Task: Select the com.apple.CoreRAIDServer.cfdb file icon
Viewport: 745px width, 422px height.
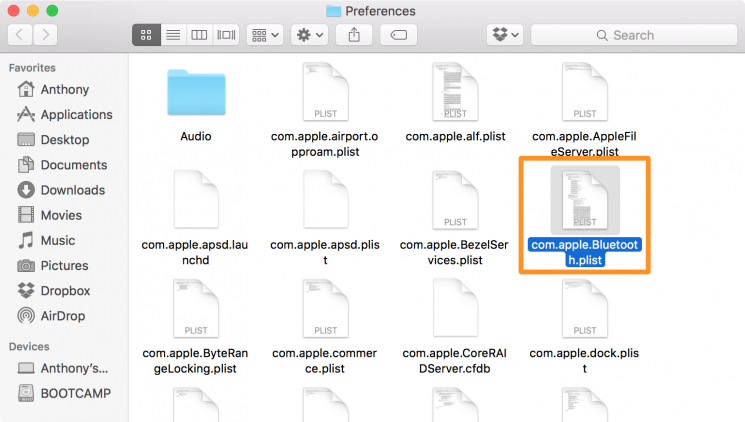Action: tap(455, 308)
